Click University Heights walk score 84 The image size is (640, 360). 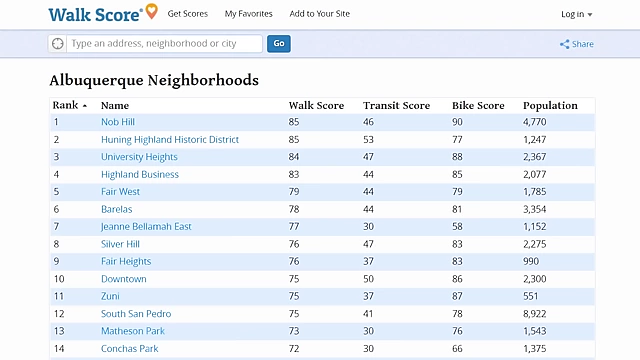(x=294, y=157)
